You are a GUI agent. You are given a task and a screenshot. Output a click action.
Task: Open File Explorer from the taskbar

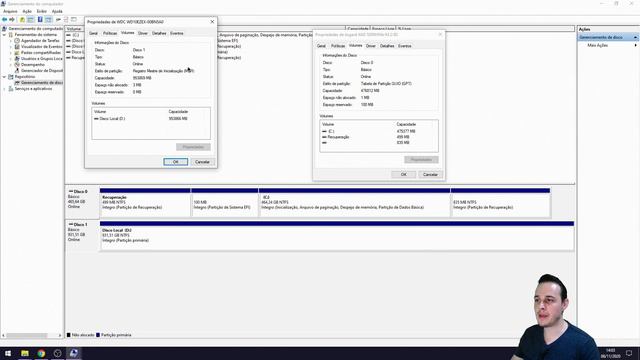(x=25, y=353)
